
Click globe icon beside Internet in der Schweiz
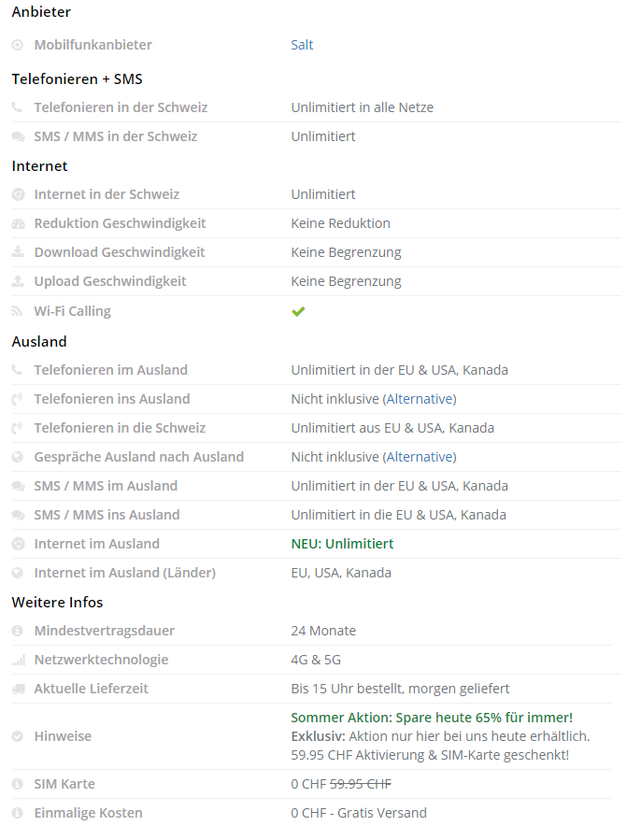18,194
